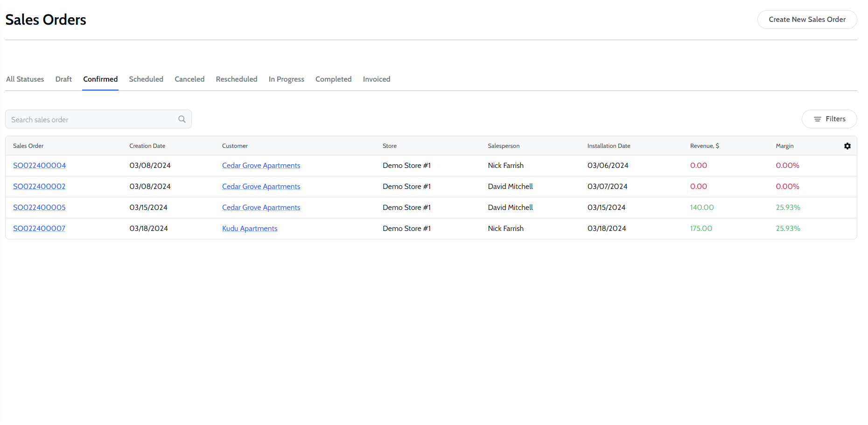
Task: Switch to All Statuses tab
Action: click(25, 79)
